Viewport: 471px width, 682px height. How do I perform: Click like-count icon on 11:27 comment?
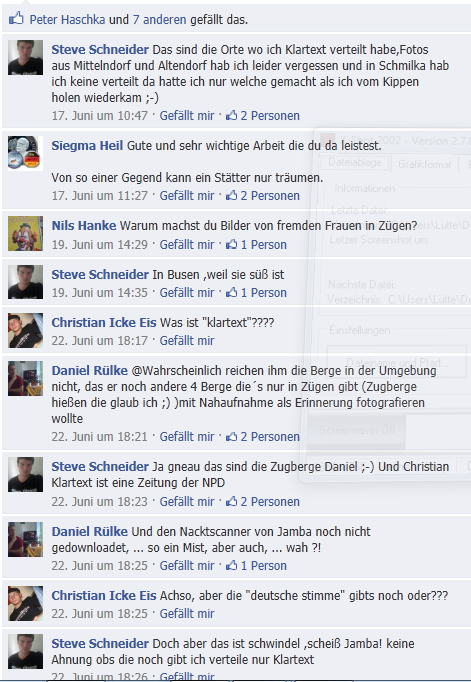tap(231, 195)
